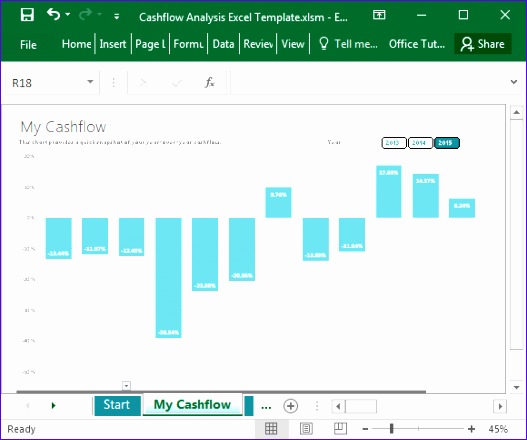Click the Insert Function fx icon
The image size is (527, 440).
209,82
